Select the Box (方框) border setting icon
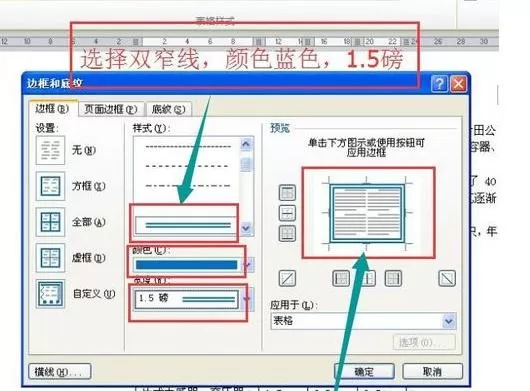 (50, 186)
